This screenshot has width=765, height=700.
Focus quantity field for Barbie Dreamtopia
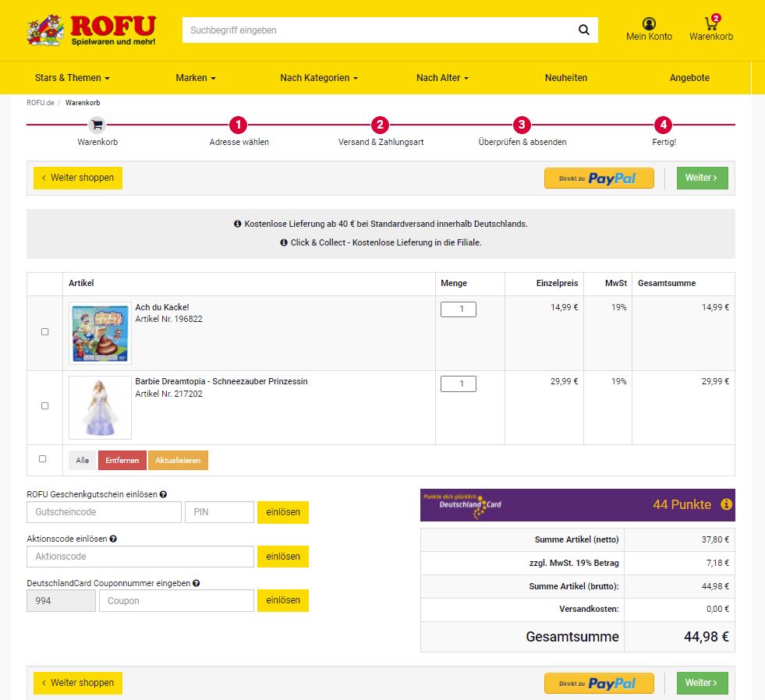[458, 384]
